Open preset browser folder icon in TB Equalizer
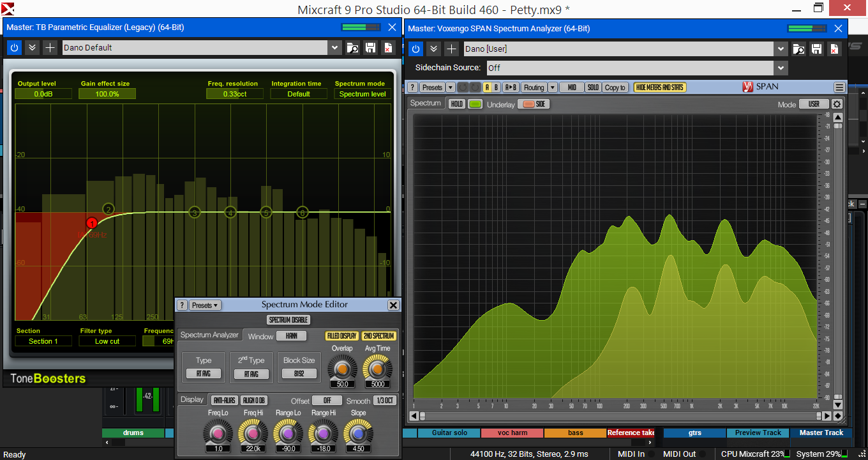Image resolution: width=868 pixels, height=460 pixels. tap(352, 47)
